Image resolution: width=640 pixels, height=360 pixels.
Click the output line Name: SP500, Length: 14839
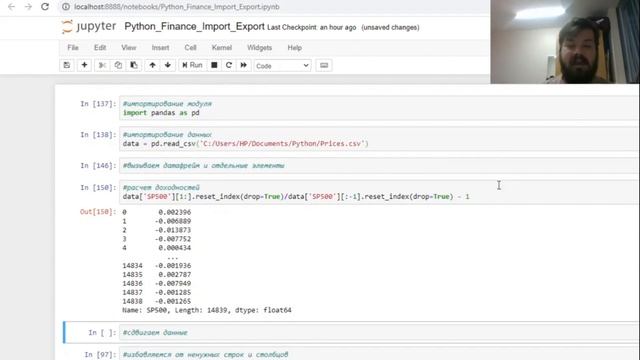[207, 310]
